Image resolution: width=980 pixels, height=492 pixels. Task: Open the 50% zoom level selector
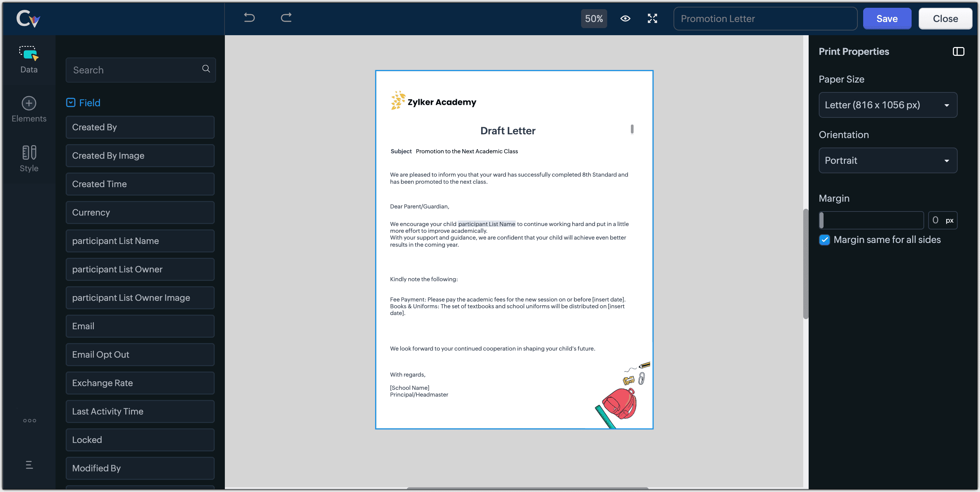(594, 19)
